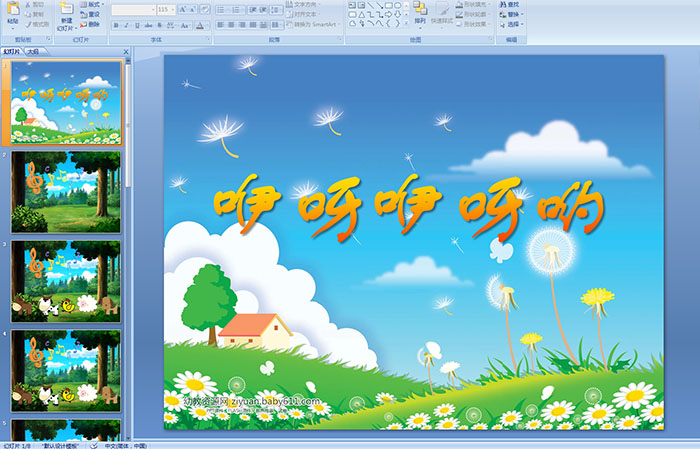
Task: Select the arrow line shape
Action: point(379,5)
